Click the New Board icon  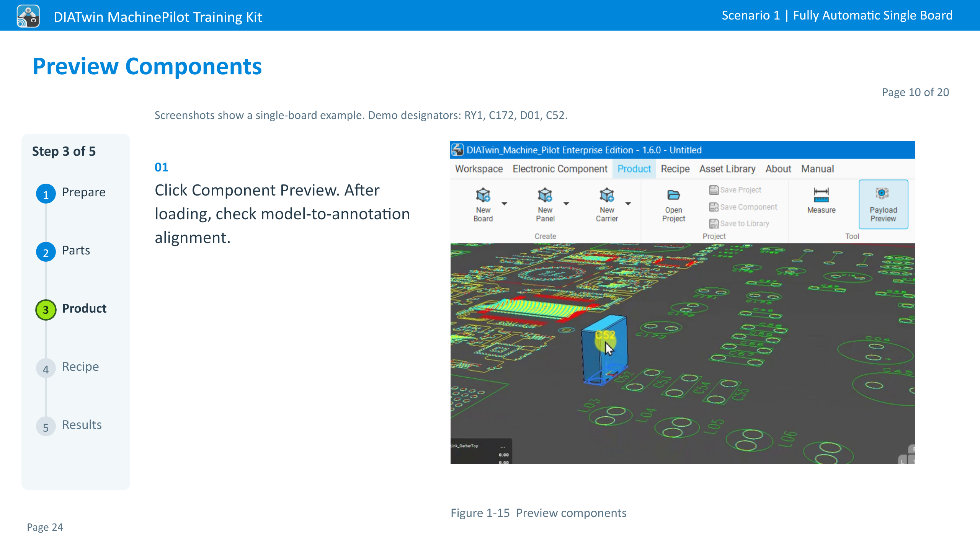483,195
